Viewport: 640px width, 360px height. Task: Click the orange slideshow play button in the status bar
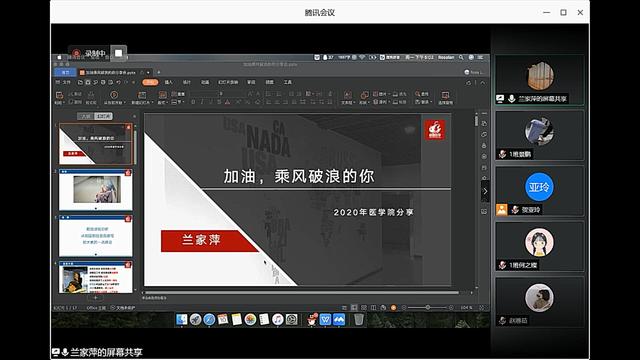pyautogui.click(x=393, y=308)
